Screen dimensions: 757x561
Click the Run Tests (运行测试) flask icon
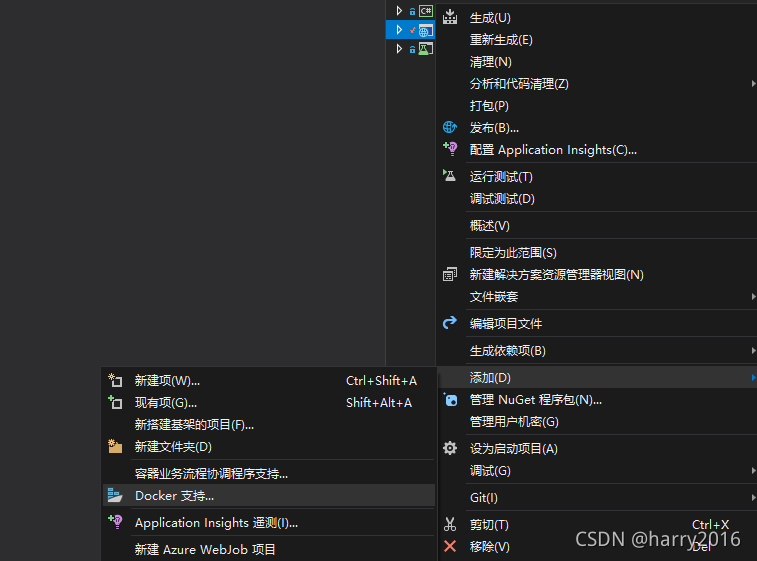pyautogui.click(x=449, y=176)
